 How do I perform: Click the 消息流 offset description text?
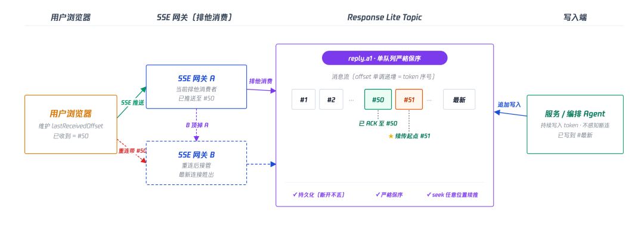(383, 77)
